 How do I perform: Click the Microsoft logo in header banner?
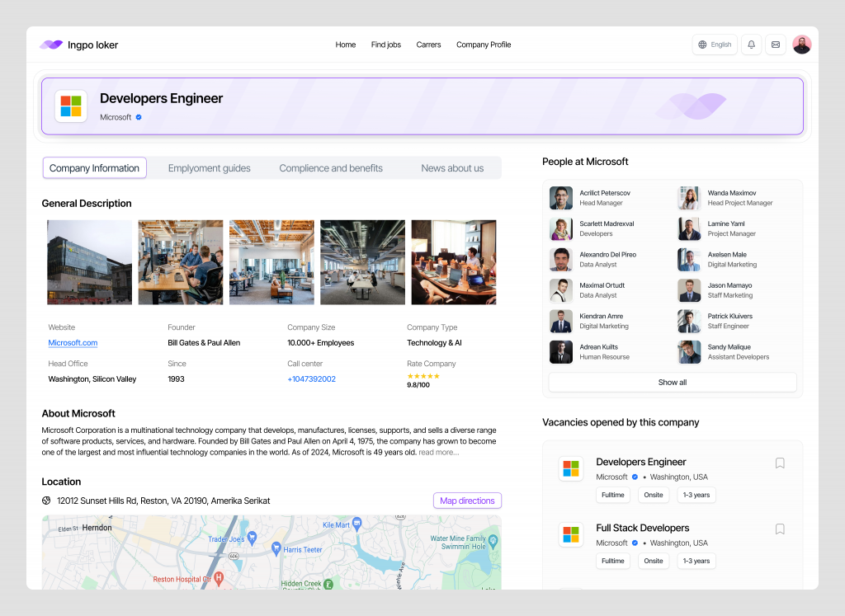(71, 106)
